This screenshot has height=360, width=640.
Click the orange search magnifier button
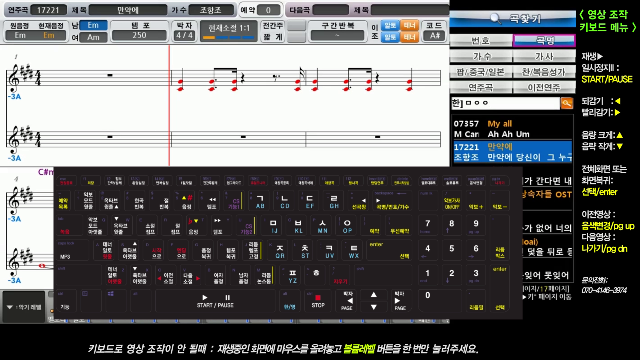(567, 103)
